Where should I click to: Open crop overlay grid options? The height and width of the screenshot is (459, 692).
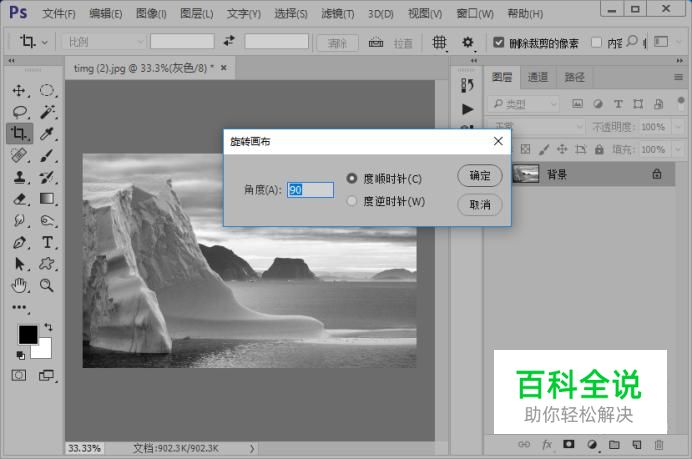tap(439, 42)
